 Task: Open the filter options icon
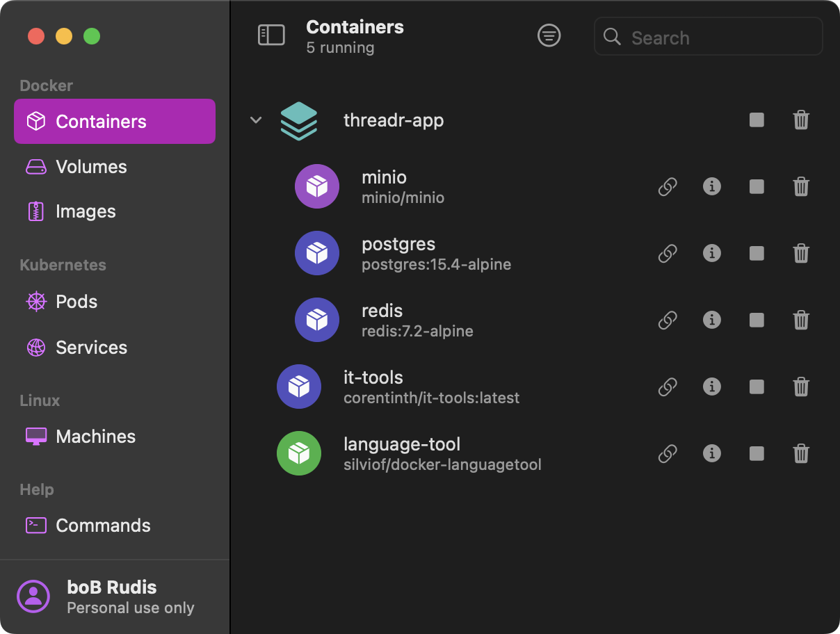pyautogui.click(x=549, y=35)
